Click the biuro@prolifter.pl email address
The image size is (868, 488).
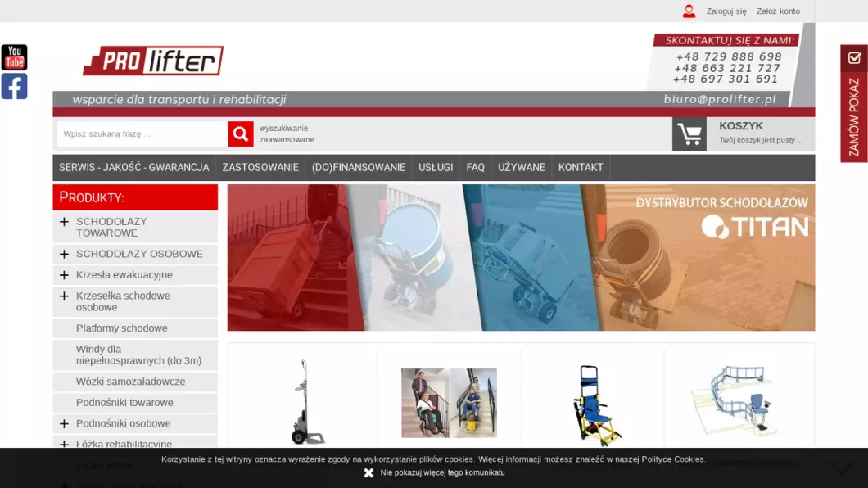(720, 99)
